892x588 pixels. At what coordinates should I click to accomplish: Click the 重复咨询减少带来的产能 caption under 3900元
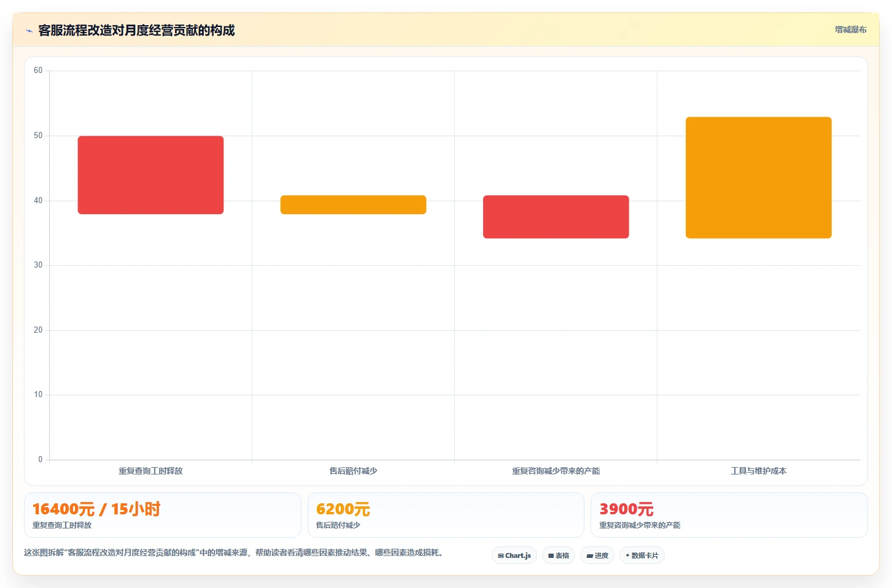pos(640,525)
